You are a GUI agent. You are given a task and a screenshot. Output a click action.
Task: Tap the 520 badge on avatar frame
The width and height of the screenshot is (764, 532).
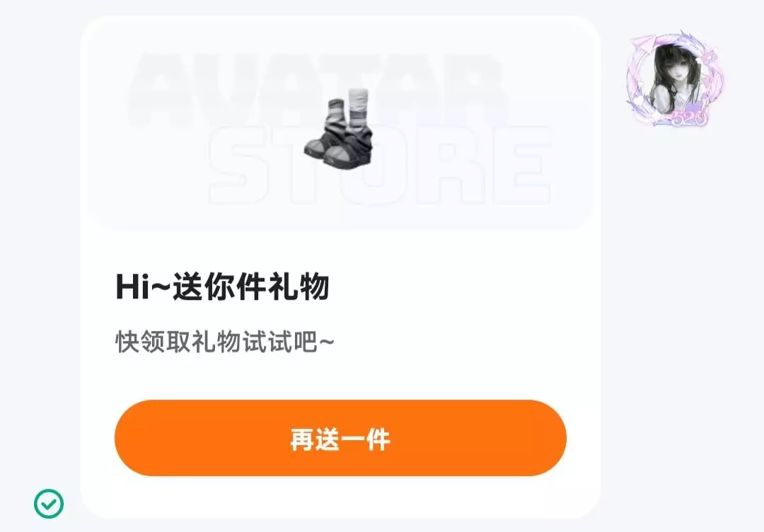click(688, 118)
